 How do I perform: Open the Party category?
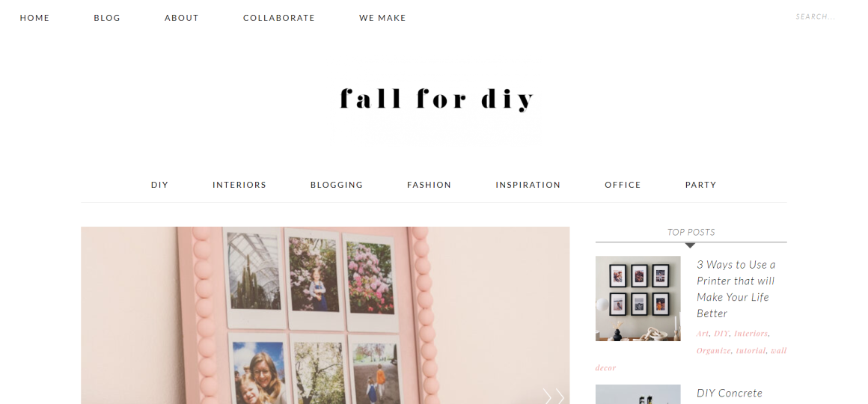pos(701,185)
